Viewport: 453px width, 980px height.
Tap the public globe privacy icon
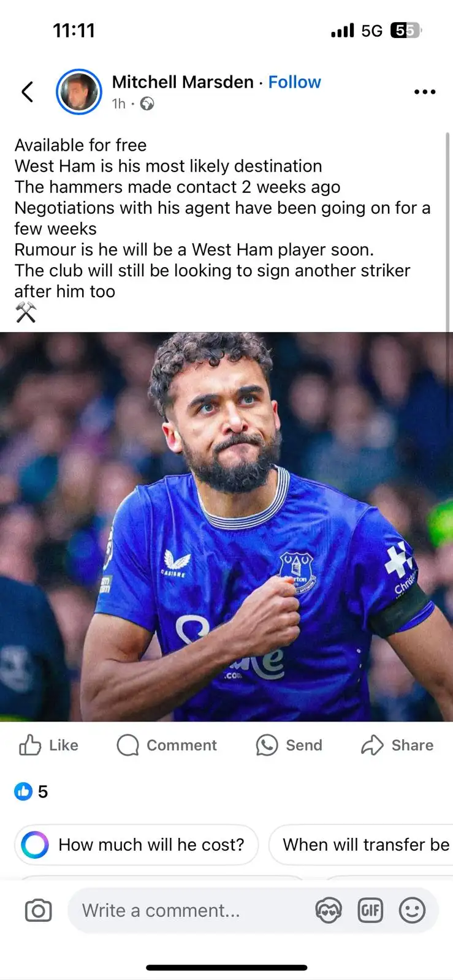147,104
